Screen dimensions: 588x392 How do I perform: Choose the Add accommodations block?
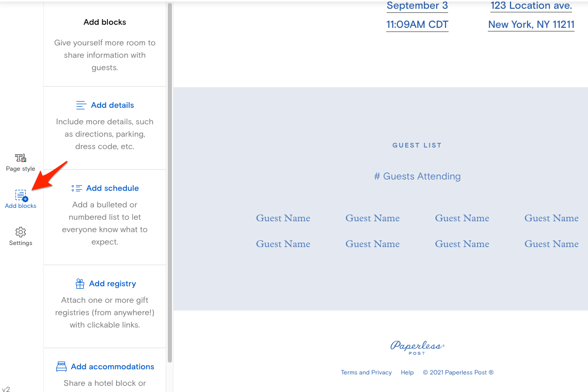(x=113, y=367)
